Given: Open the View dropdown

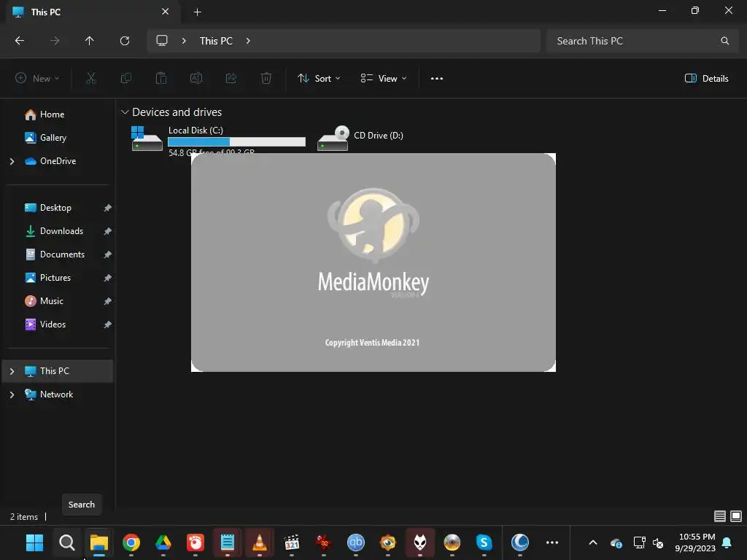Looking at the screenshot, I should (384, 79).
